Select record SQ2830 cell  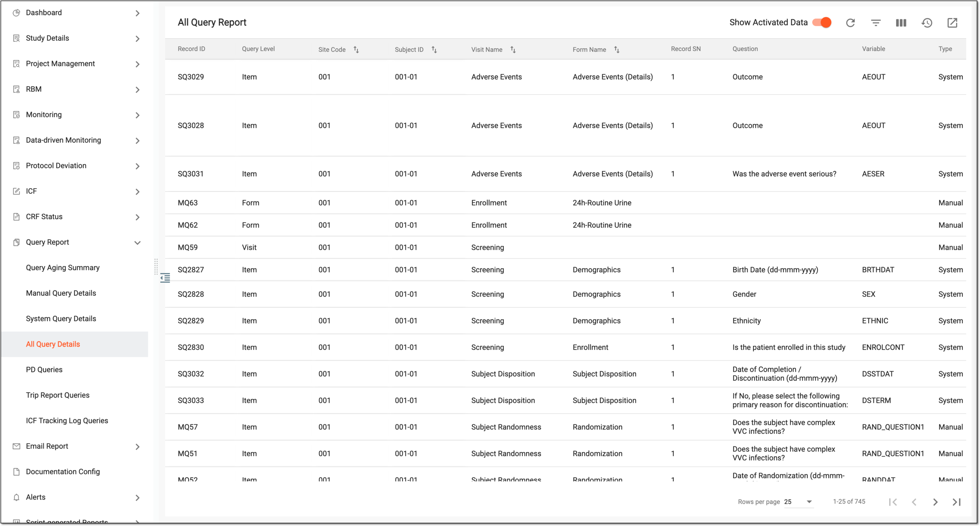click(191, 347)
